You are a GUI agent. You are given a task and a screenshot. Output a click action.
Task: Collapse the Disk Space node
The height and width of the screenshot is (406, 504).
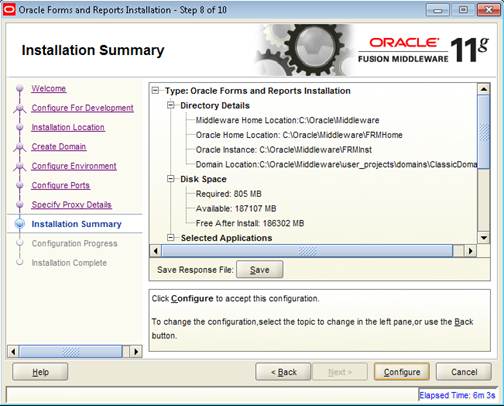[x=171, y=179]
